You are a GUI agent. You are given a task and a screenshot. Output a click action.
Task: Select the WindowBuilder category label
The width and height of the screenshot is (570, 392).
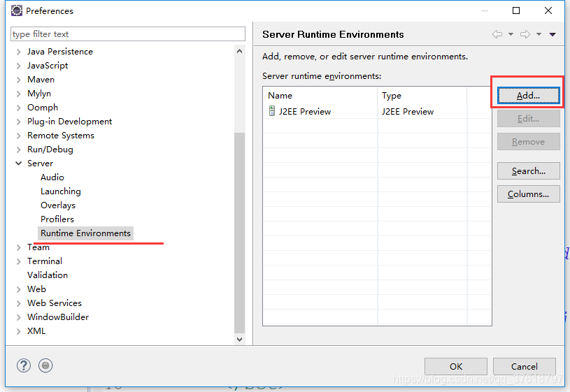pyautogui.click(x=58, y=317)
